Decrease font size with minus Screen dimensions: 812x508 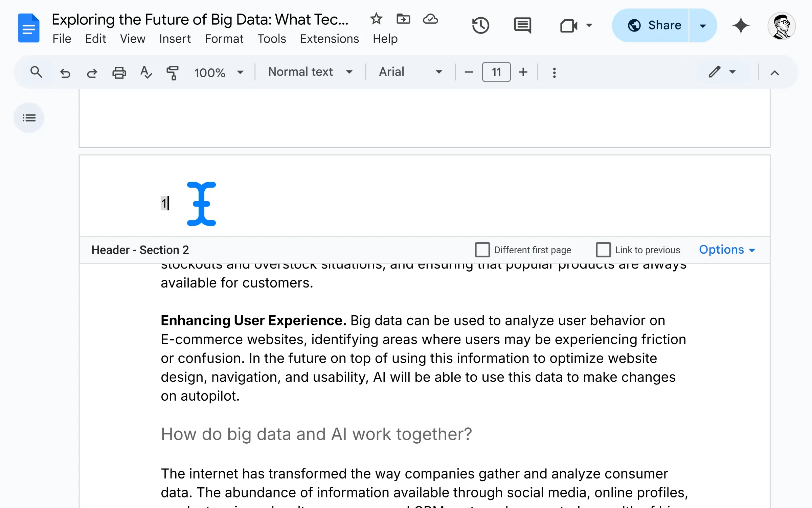pyautogui.click(x=469, y=72)
